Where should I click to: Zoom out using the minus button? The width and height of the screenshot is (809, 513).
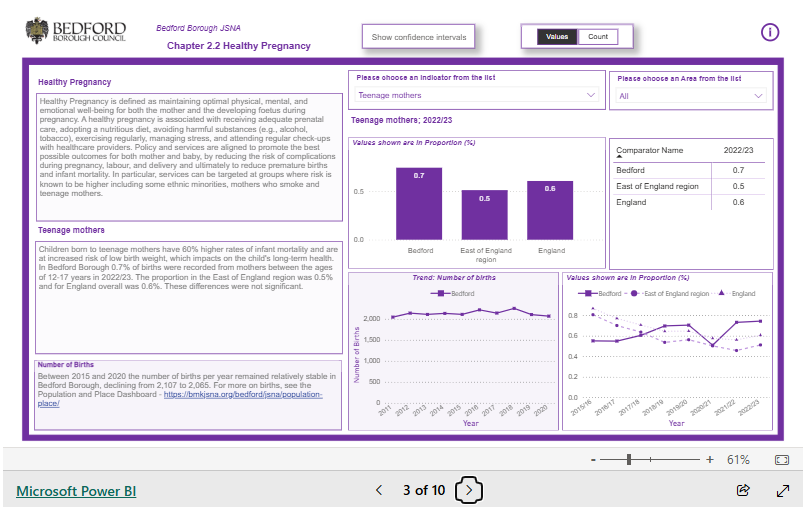point(593,460)
